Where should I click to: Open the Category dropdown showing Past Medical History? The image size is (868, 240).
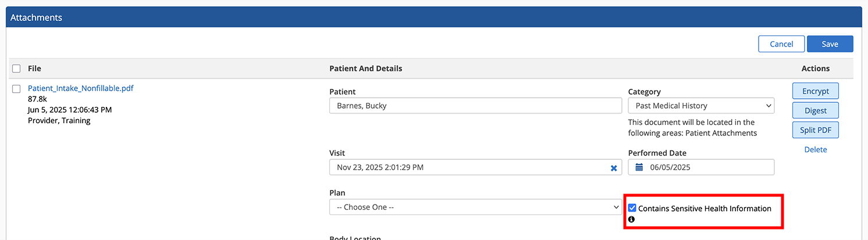pyautogui.click(x=700, y=106)
